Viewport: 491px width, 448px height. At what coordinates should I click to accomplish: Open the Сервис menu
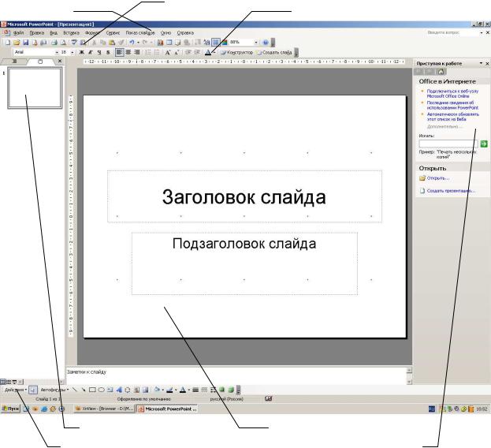[x=113, y=32]
